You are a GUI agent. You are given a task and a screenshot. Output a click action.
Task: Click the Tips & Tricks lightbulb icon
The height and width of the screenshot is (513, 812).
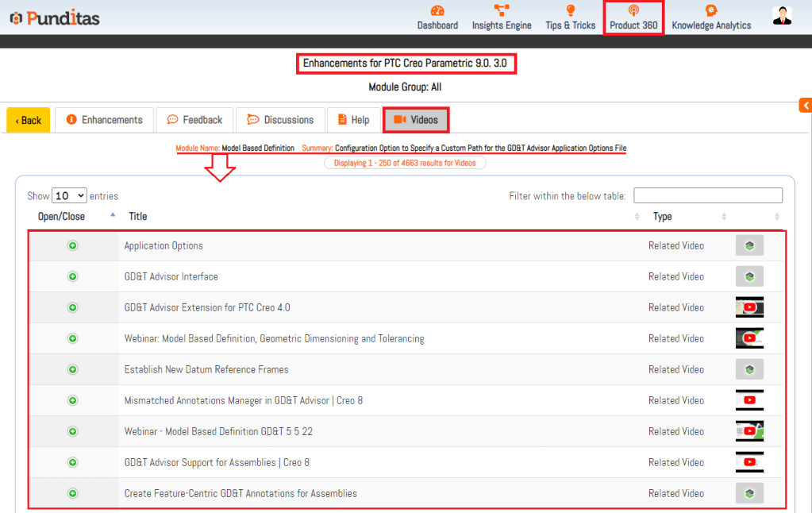(570, 11)
